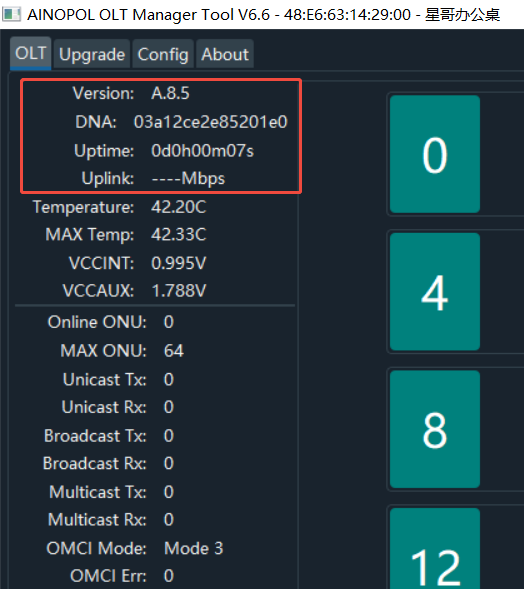The height and width of the screenshot is (589, 524).
Task: Select ONU port tile 12
Action: pyautogui.click(x=435, y=548)
